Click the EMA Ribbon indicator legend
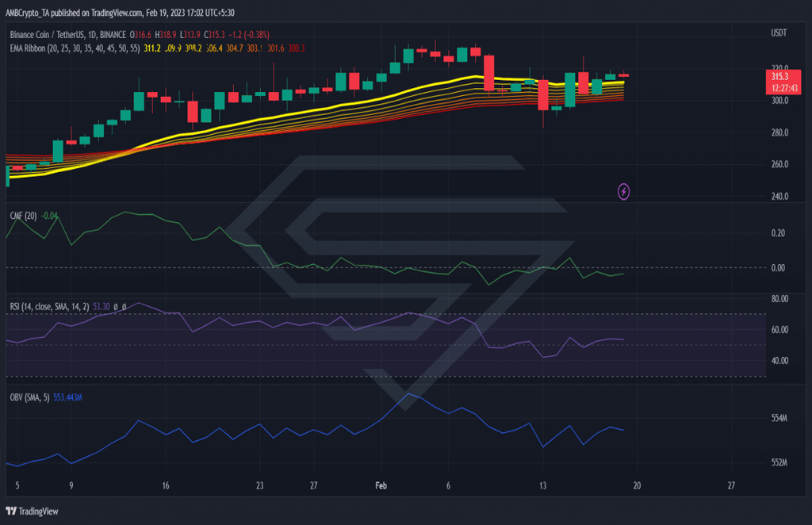Screen dimensions: 812x525 pyautogui.click(x=75, y=48)
